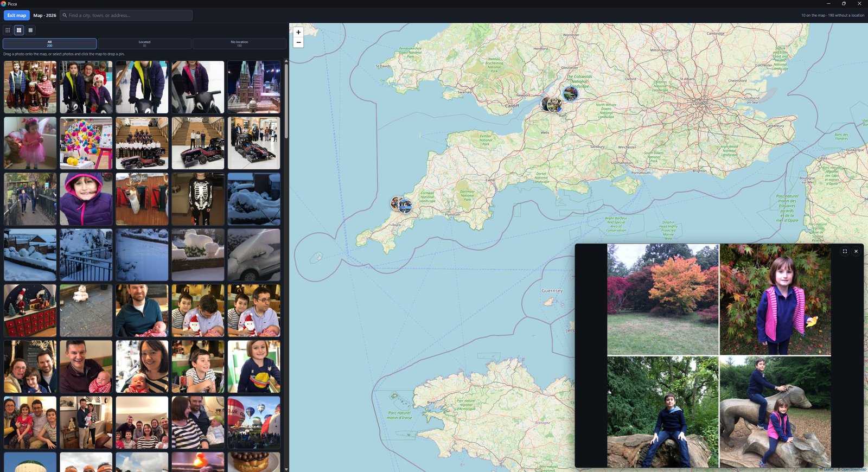Open the OpenStreetMap attribution link

(x=853, y=469)
